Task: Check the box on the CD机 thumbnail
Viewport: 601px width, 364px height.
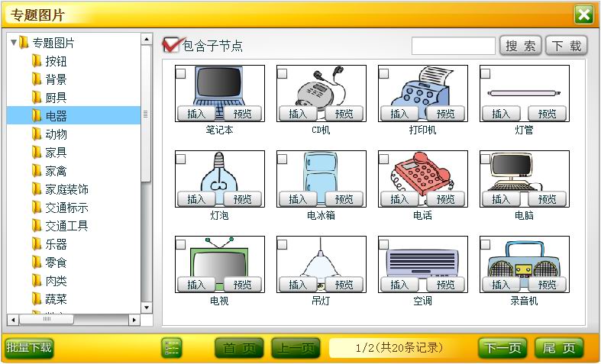Action: [283, 73]
